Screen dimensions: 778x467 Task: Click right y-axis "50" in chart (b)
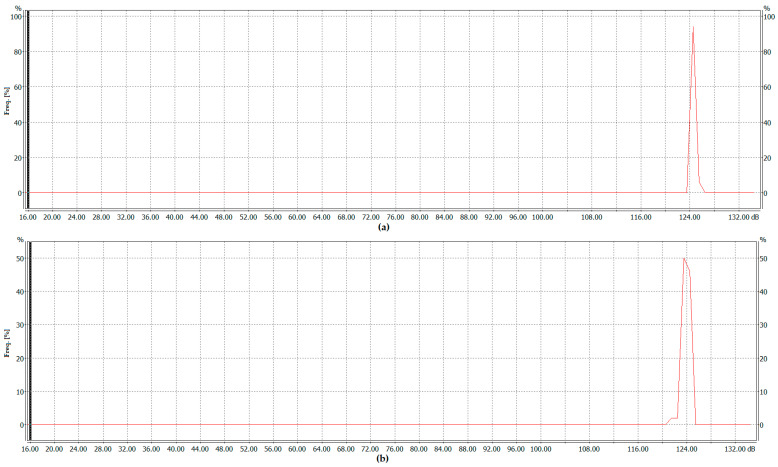(x=764, y=259)
